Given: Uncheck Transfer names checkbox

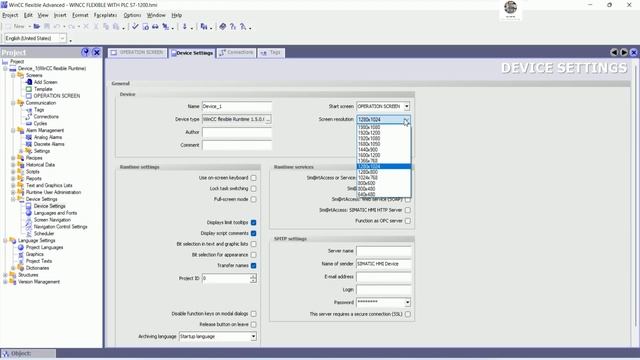Looking at the screenshot, I should (x=253, y=266).
